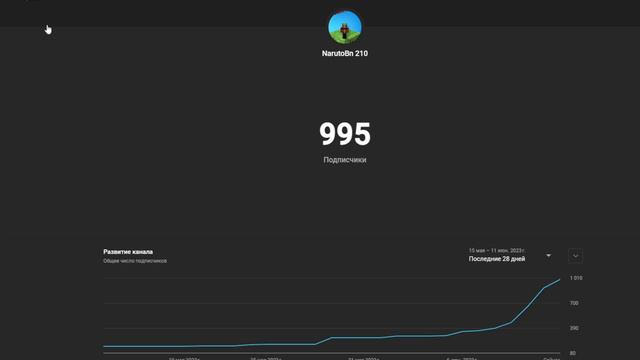Image resolution: width=640 pixels, height=360 pixels.
Task: Click the Развитие канала heading
Action: click(x=128, y=252)
